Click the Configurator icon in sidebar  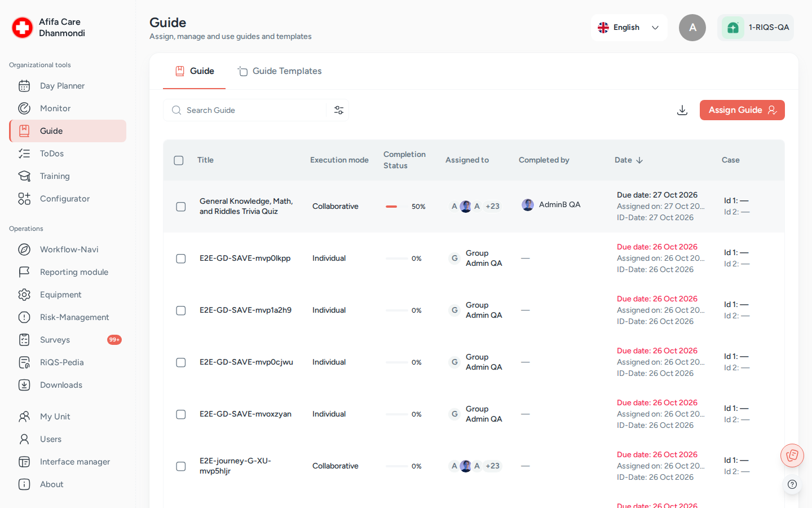coord(24,199)
